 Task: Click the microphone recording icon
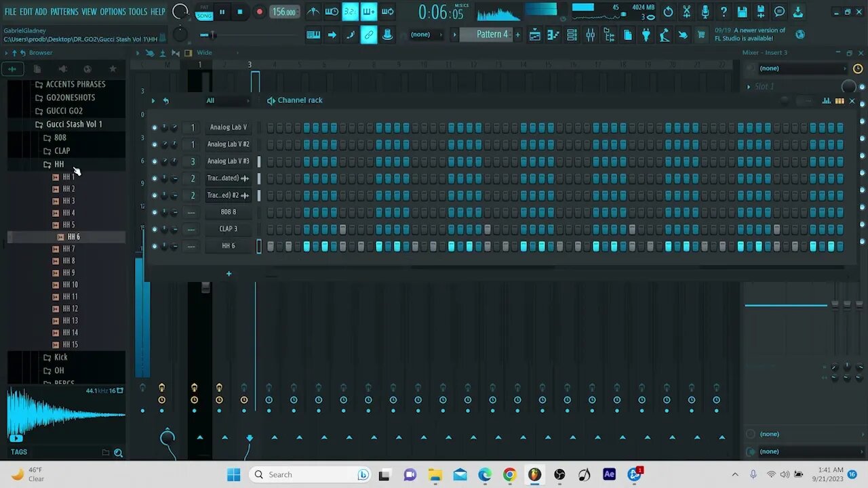pos(705,12)
